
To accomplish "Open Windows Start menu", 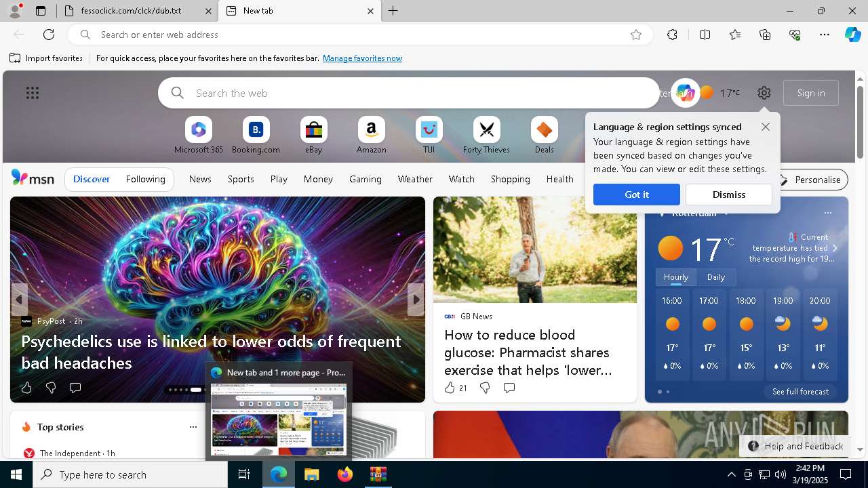I will pos(16,474).
